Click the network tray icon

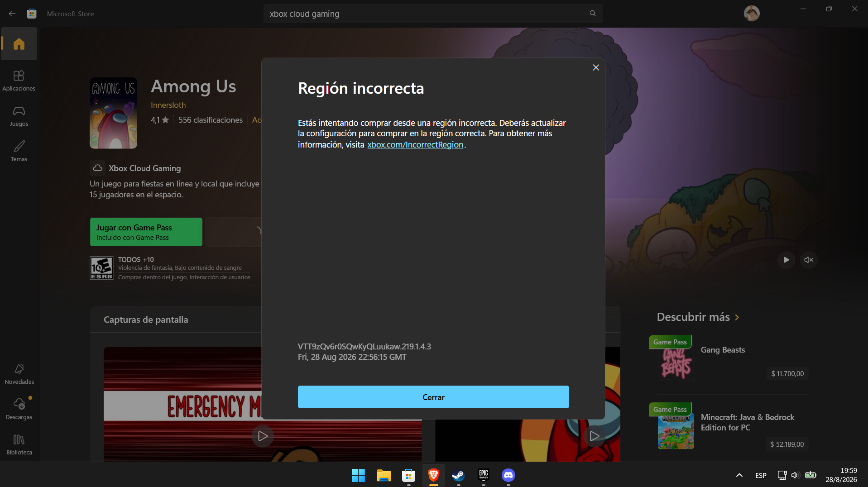click(782, 475)
